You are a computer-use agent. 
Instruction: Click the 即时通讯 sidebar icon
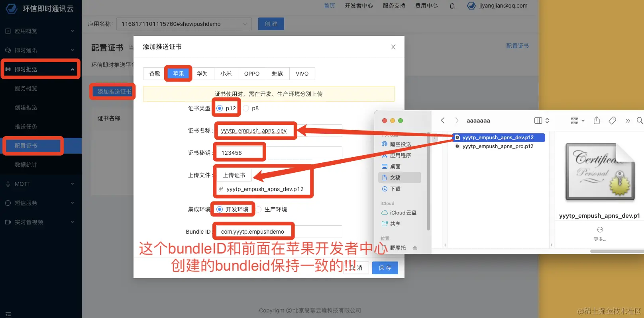tap(8, 50)
